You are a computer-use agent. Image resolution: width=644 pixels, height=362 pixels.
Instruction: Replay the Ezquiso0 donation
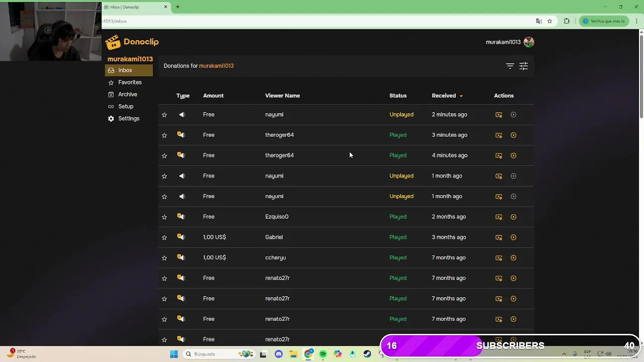(513, 217)
